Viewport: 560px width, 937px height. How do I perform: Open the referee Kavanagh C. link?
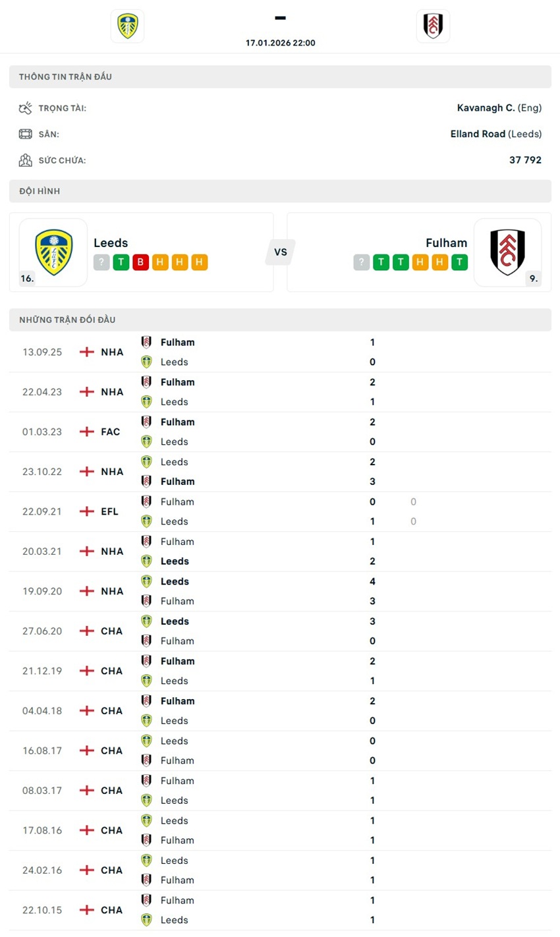(x=486, y=107)
